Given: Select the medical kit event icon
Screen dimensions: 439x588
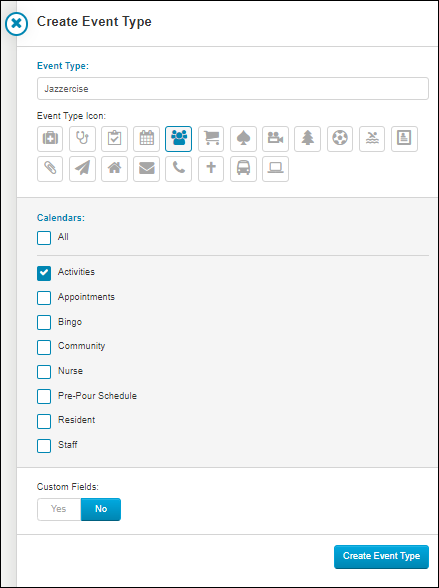Looking at the screenshot, I should point(50,139).
